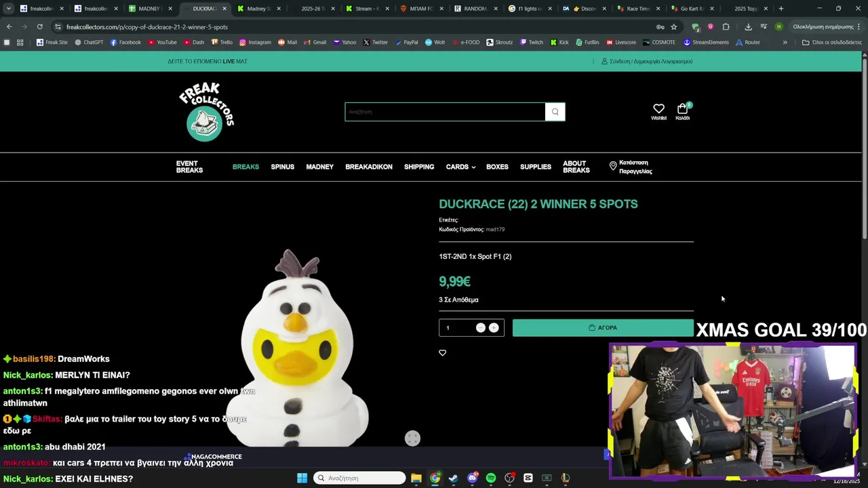The image size is (868, 488).
Task: Open SHIPPING menu item
Action: coord(419,167)
